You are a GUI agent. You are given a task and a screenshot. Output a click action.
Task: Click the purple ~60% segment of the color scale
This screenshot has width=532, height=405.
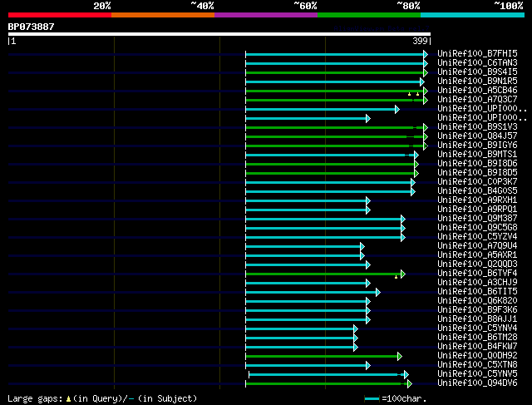pyautogui.click(x=266, y=15)
